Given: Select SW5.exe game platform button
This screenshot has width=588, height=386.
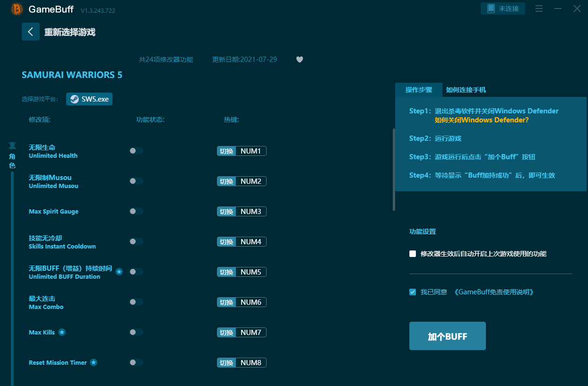Looking at the screenshot, I should coord(89,99).
